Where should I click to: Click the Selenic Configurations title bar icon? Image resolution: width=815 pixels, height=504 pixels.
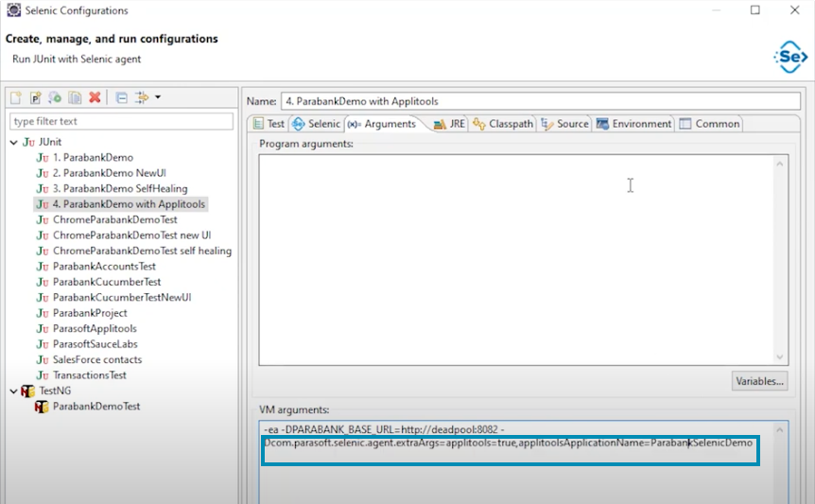[13, 10]
